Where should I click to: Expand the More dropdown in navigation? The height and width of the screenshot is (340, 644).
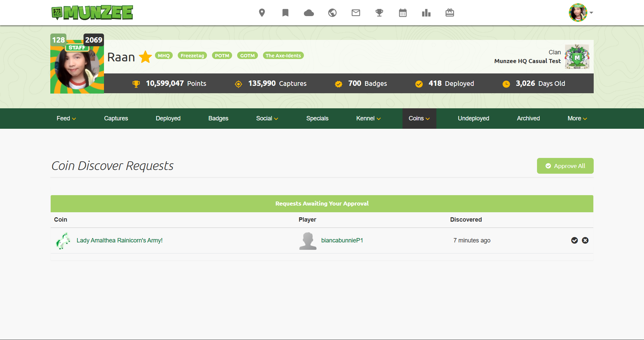click(577, 118)
